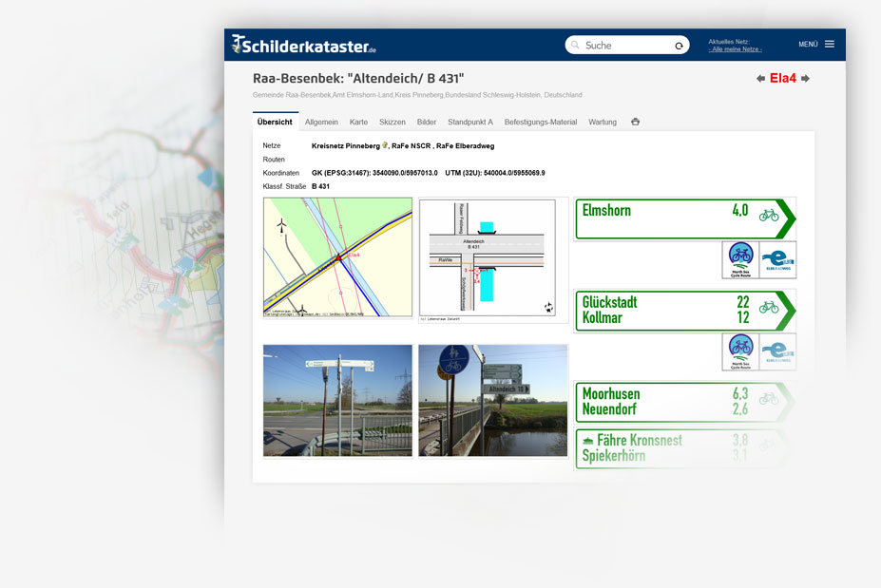
Task: Click the map marker icon beside Kreisnetz Pinneberg
Action: [x=385, y=146]
